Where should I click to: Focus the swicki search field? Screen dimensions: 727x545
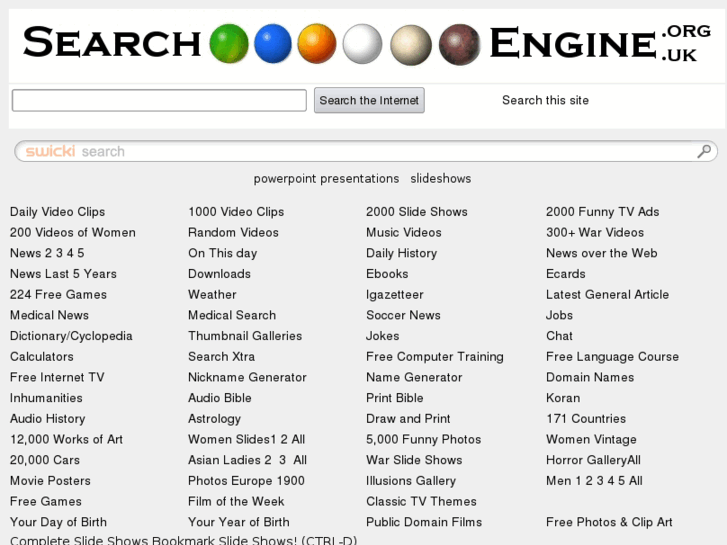pos(366,151)
